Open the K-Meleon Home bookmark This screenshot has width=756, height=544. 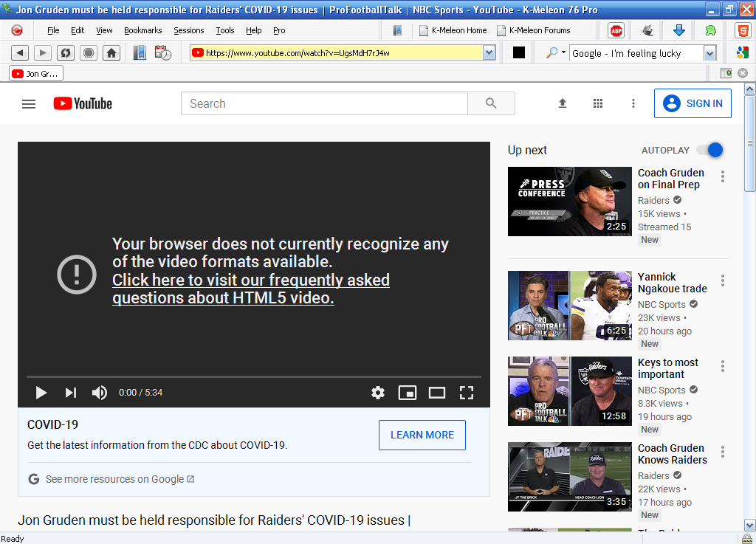point(453,30)
